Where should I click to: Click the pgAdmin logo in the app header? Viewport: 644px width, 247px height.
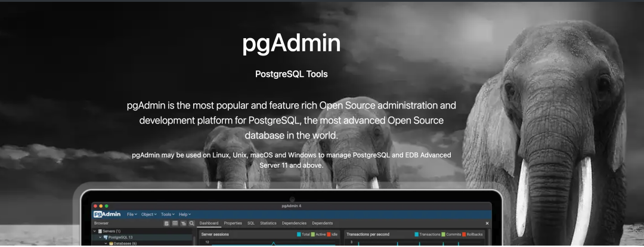pos(107,214)
